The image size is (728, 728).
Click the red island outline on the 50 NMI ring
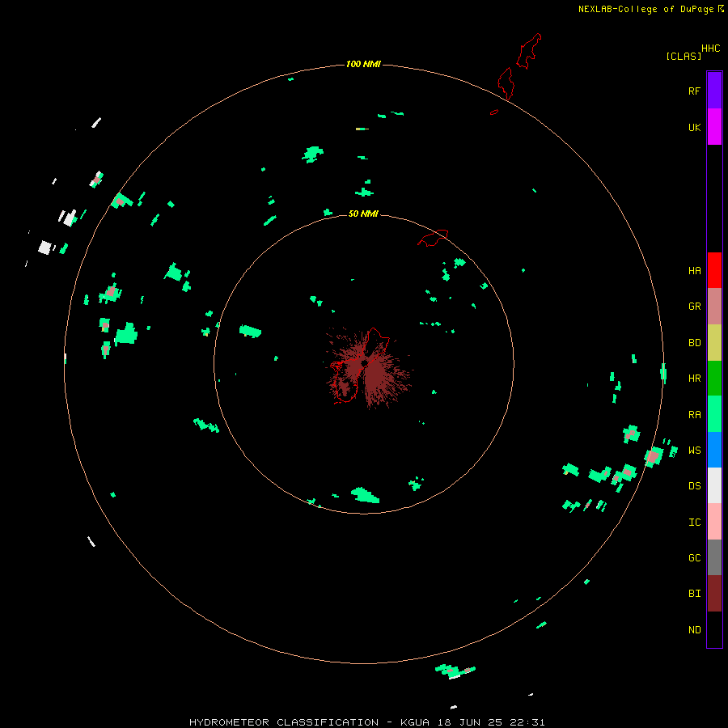click(433, 238)
